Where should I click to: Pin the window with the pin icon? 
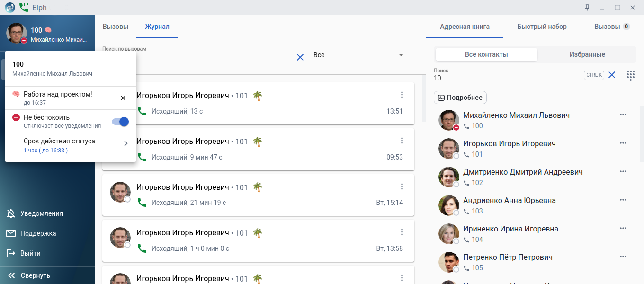(587, 8)
